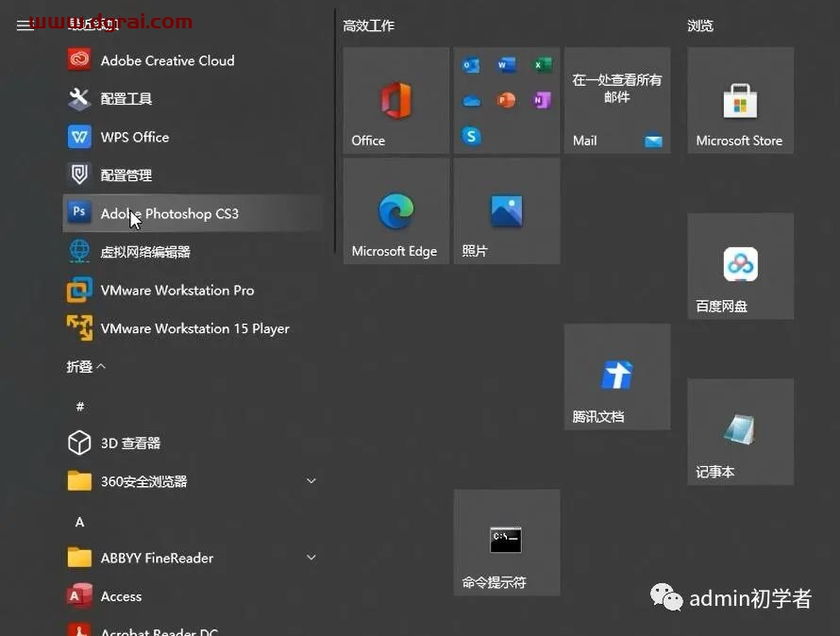Launch VMware Workstation Pro
Screen dimensions: 840x636
(x=193, y=290)
